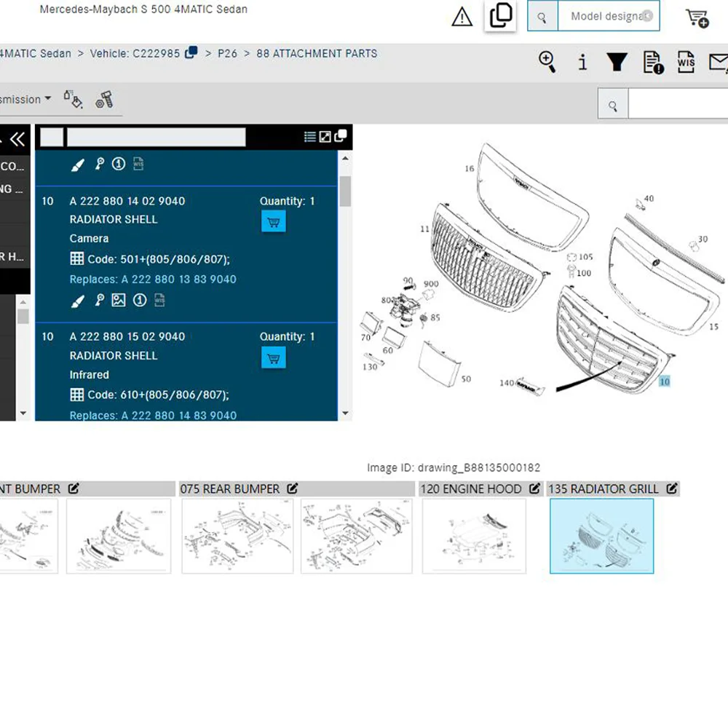Click the toolbar search input field
The width and height of the screenshot is (728, 728).
(x=678, y=103)
